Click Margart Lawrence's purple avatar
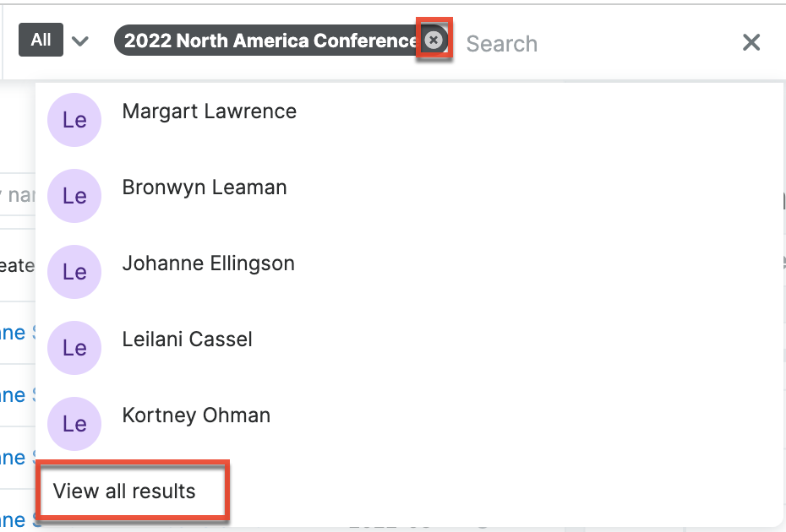 pyautogui.click(x=74, y=119)
